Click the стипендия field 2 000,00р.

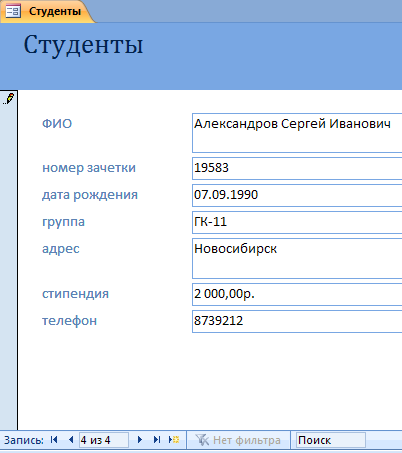[x=297, y=294]
